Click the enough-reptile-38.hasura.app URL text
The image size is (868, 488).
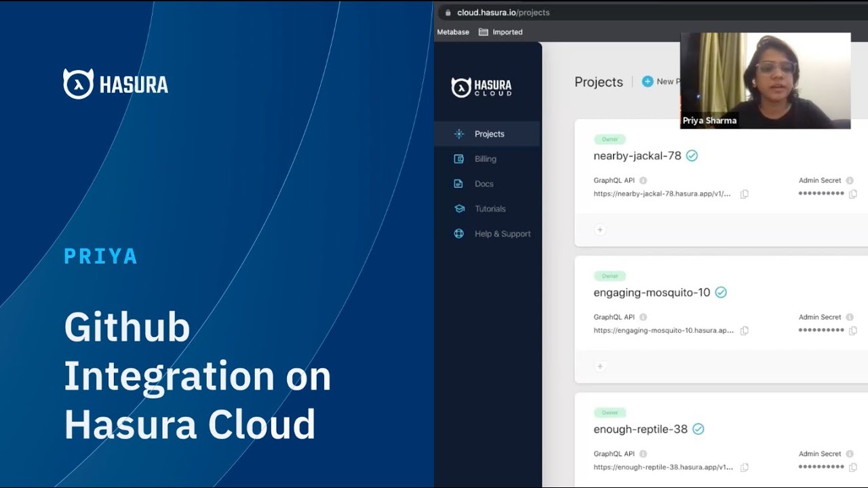663,467
